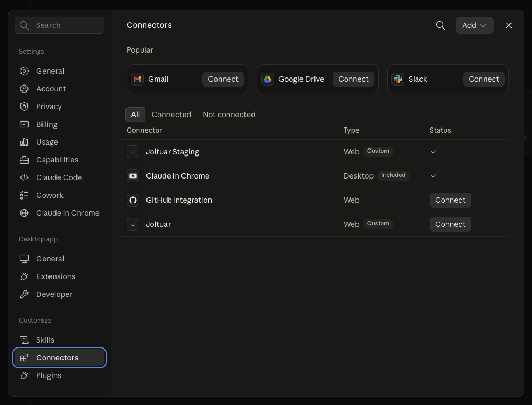Click the monitor icon for Desktop app General
The width and height of the screenshot is (532, 405).
tap(24, 259)
